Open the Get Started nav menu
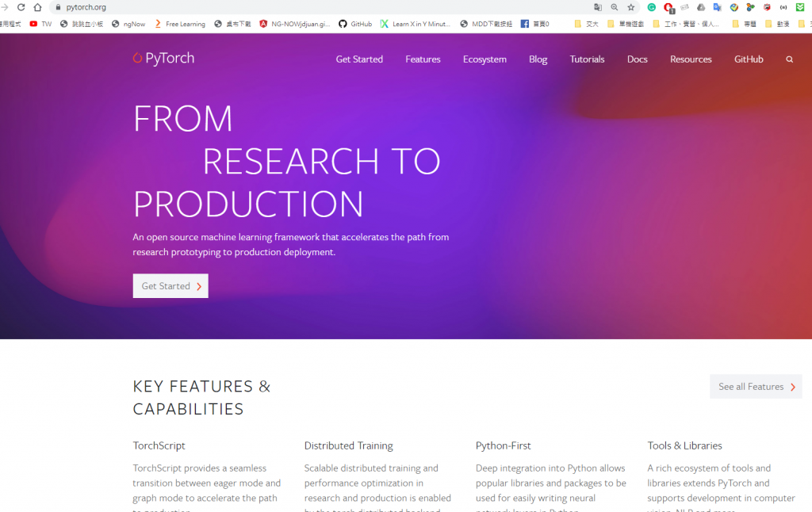 (359, 59)
